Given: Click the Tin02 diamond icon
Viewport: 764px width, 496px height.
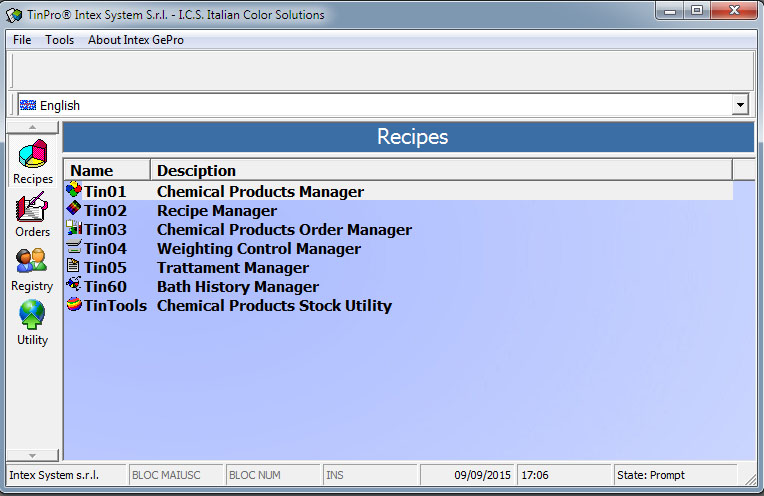Looking at the screenshot, I should 74,208.
